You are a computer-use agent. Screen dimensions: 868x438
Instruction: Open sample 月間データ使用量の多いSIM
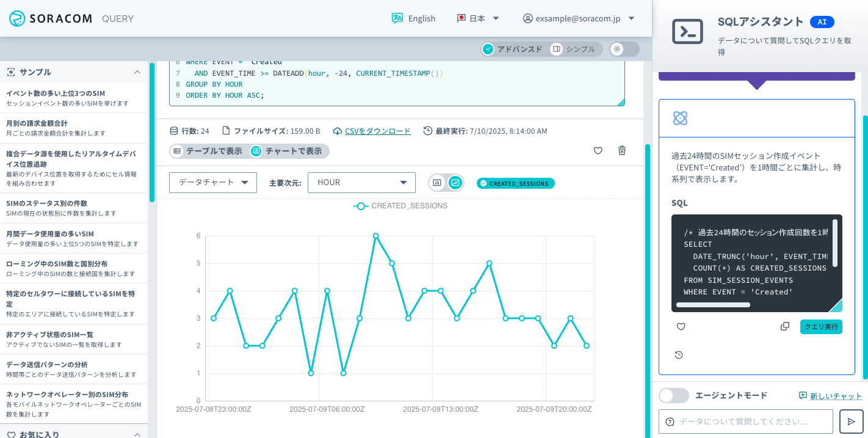[74, 238]
